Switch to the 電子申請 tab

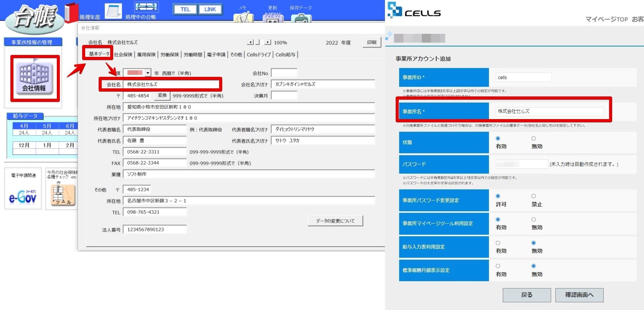click(x=216, y=55)
